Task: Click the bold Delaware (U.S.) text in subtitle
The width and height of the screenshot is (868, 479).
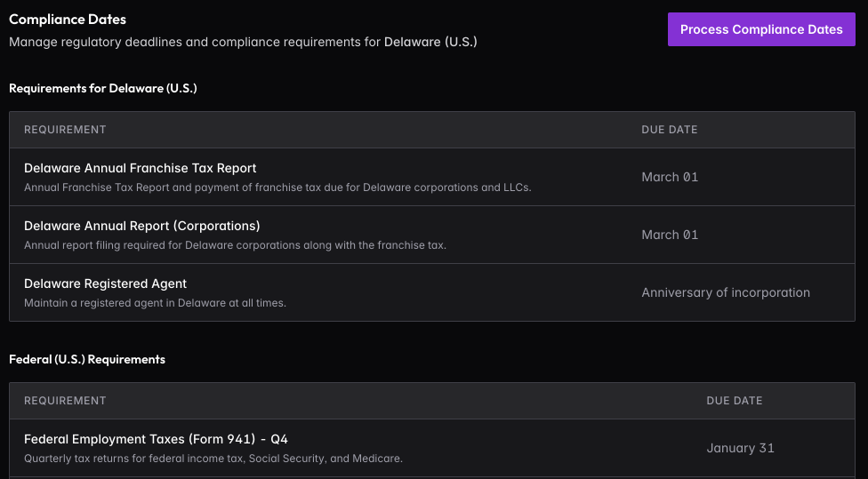Action: click(x=430, y=42)
